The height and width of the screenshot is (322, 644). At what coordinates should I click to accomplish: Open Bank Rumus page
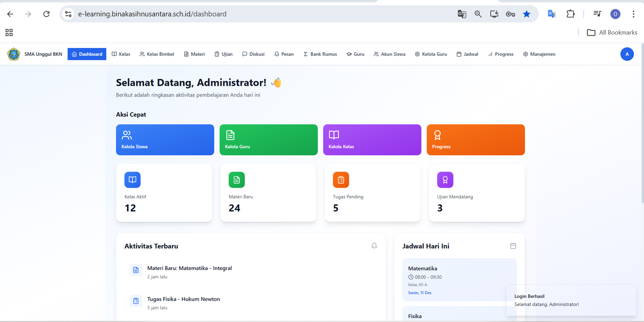point(320,54)
